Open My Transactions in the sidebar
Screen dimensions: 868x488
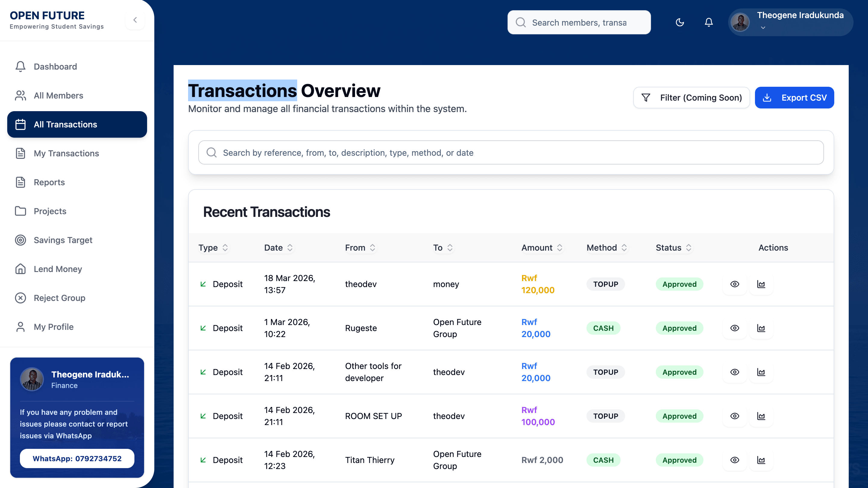click(x=66, y=153)
